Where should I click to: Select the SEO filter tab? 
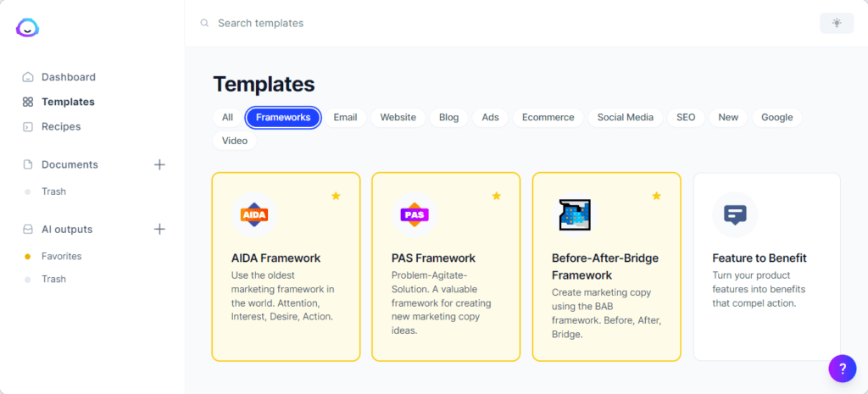(x=686, y=117)
